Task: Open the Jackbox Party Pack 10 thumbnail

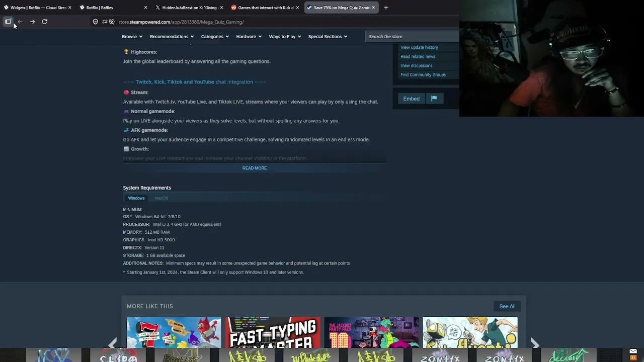Action: [371, 333]
